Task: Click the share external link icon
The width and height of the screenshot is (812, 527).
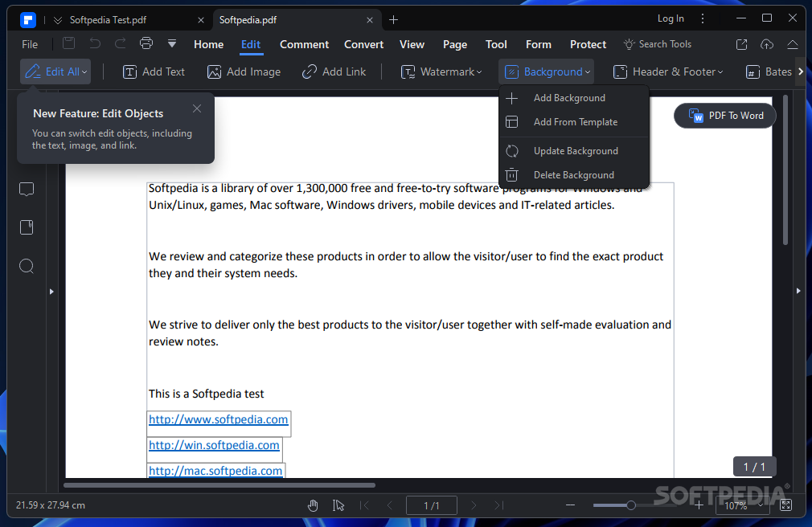Action: click(741, 44)
